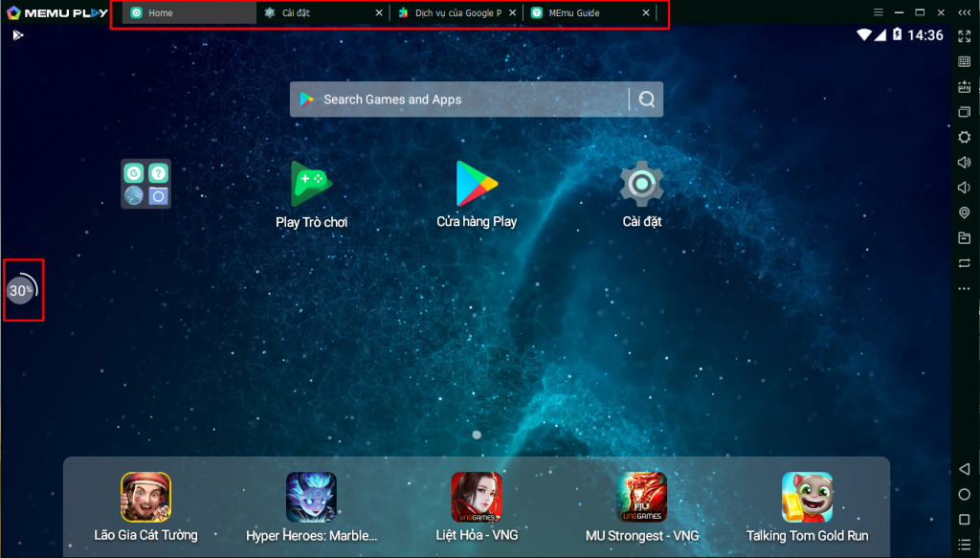Launch Talking Tom Gold Run game

(x=807, y=506)
